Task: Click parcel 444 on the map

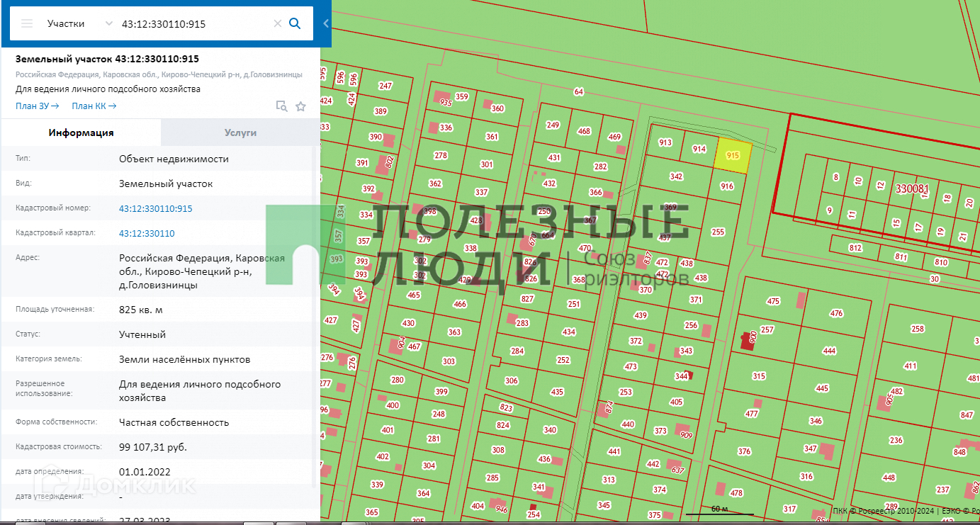Action: (x=829, y=351)
